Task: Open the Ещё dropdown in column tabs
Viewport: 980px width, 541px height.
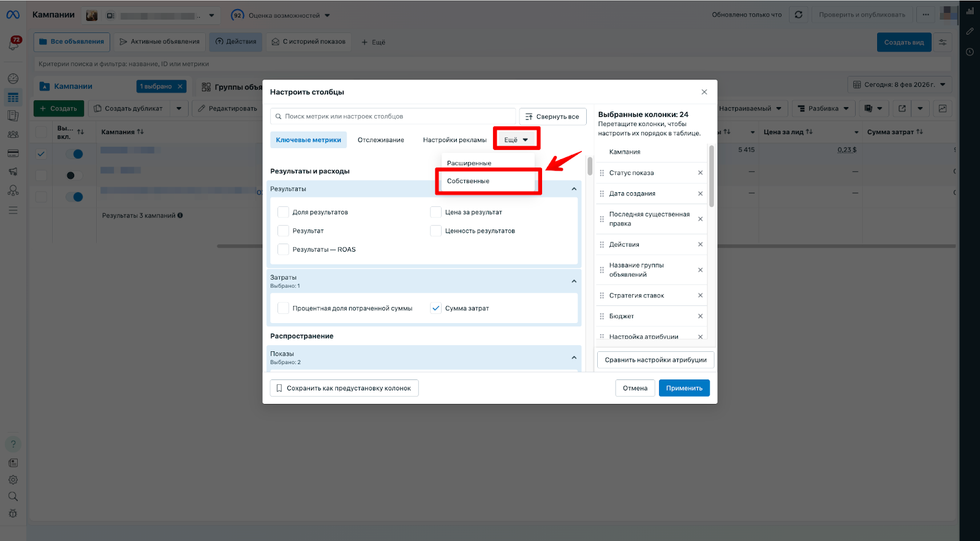Action: (x=516, y=140)
